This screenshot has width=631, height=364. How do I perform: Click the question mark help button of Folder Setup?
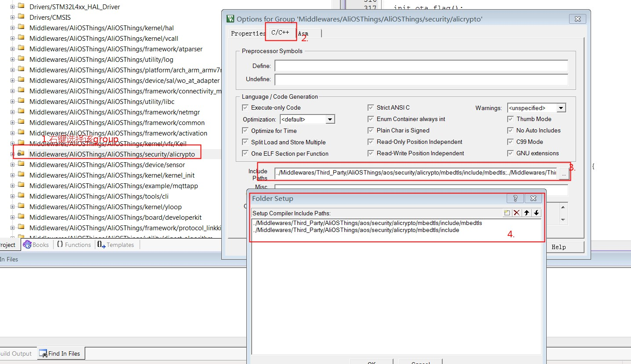click(x=515, y=198)
